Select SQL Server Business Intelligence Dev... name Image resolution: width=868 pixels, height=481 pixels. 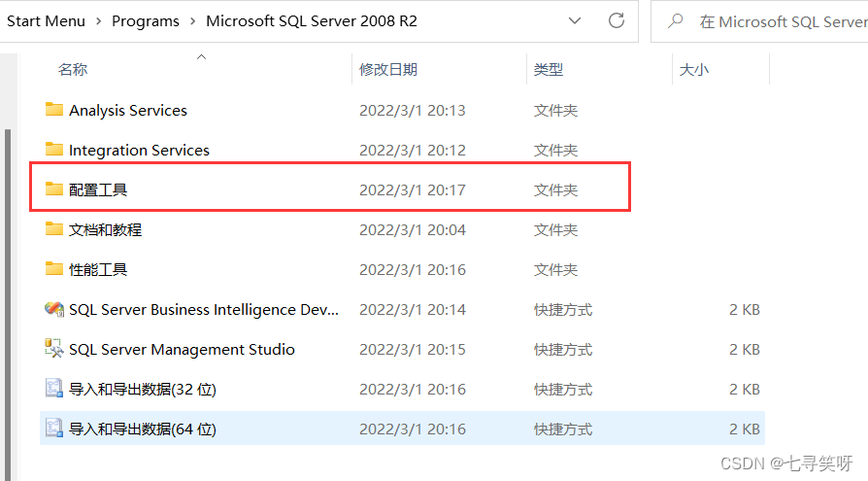click(x=204, y=309)
